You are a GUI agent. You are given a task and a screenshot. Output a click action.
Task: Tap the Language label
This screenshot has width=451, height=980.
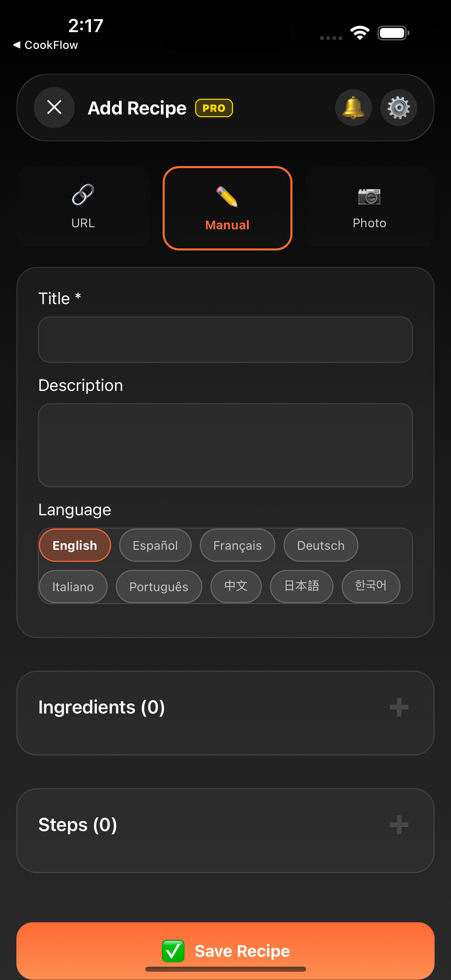74,510
